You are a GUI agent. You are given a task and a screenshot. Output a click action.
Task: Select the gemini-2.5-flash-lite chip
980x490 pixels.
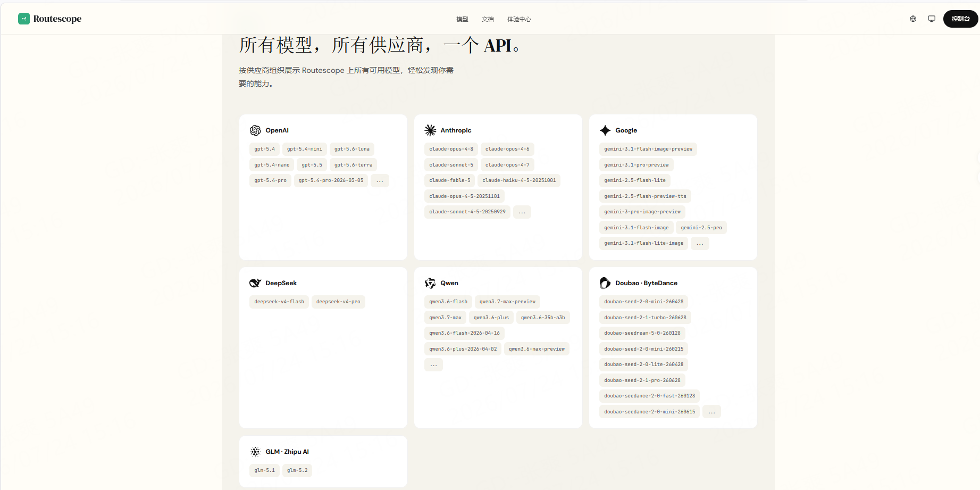[x=635, y=180]
